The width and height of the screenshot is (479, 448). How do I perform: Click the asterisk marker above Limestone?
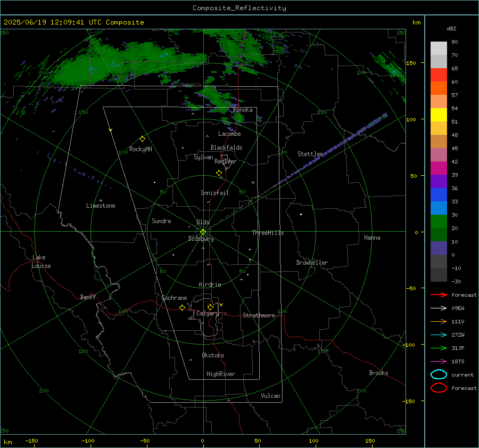coord(101,201)
